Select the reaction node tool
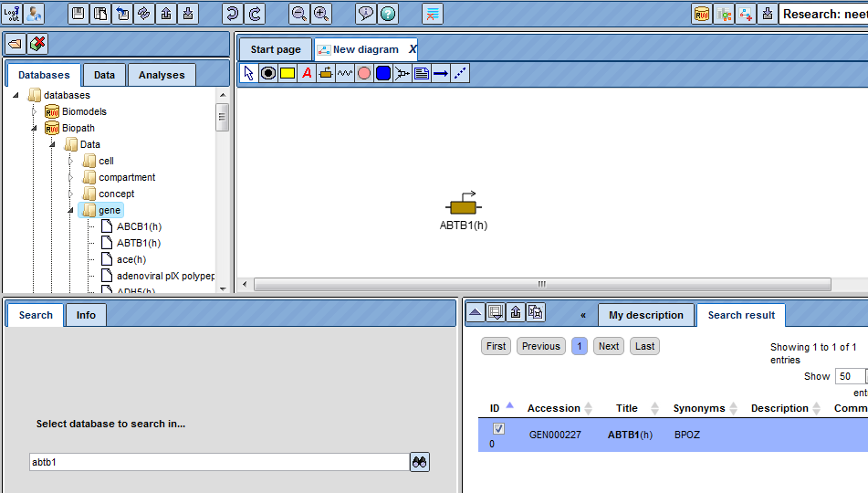The image size is (868, 493). tap(403, 73)
